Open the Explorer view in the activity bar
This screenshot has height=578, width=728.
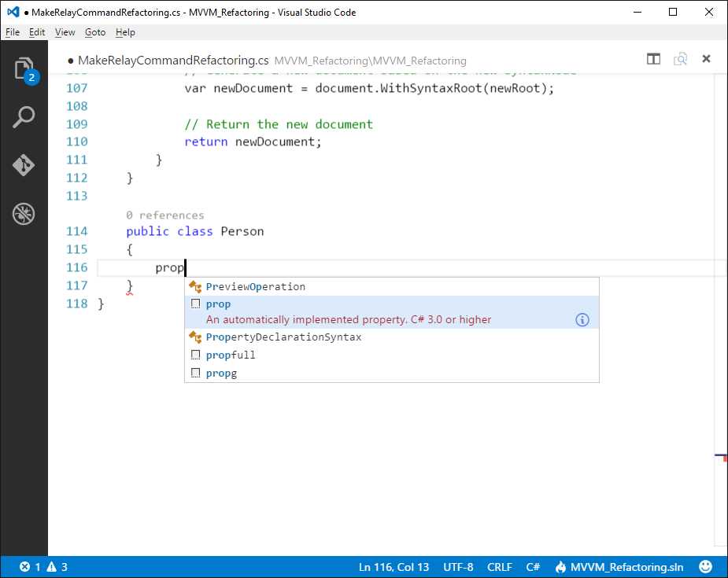click(x=24, y=69)
